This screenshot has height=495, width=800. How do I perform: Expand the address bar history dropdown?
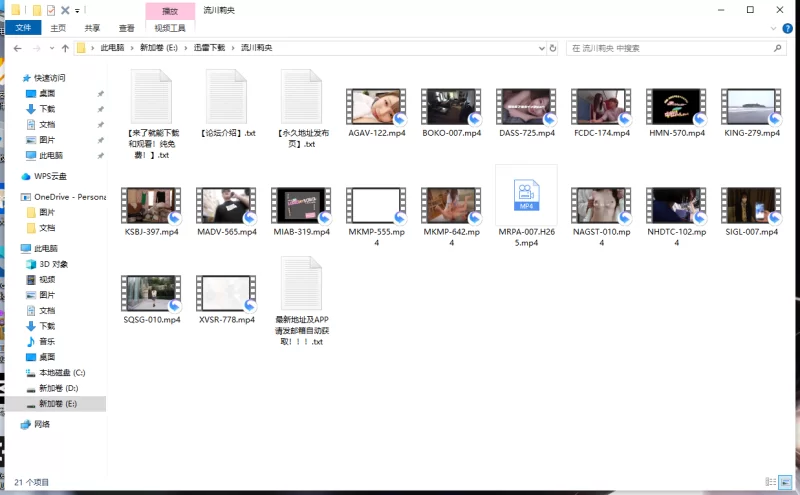tap(541, 48)
